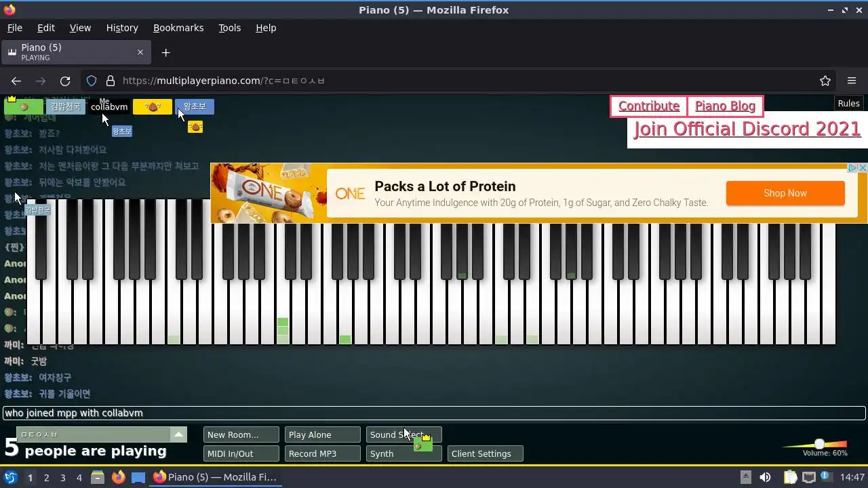Start Record MP3

[x=322, y=453]
